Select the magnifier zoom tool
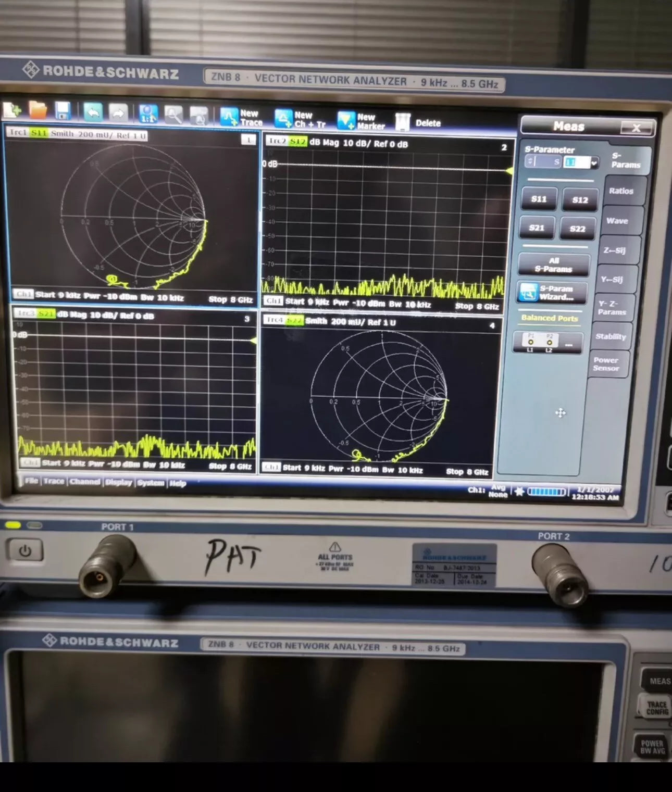The width and height of the screenshot is (672, 792). (173, 115)
